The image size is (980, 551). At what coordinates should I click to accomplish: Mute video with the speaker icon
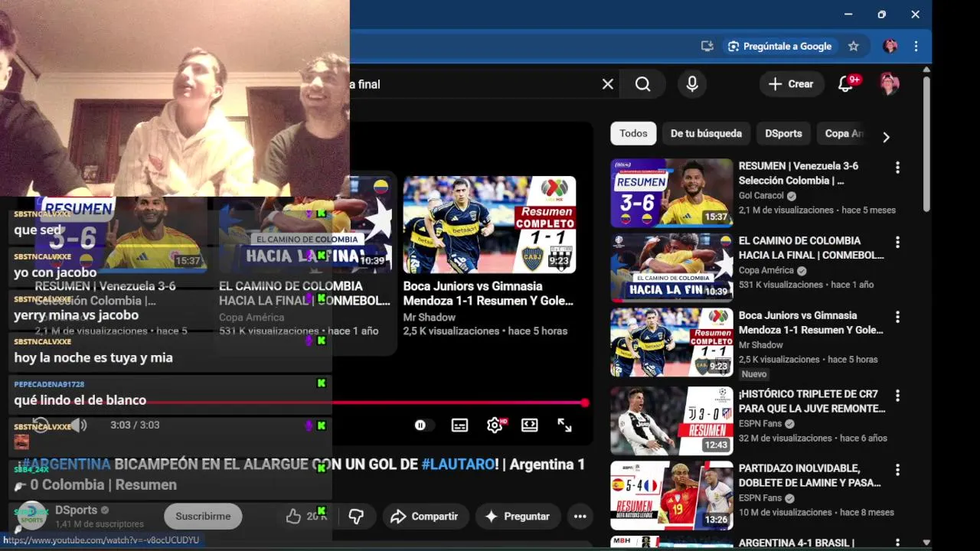[79, 425]
